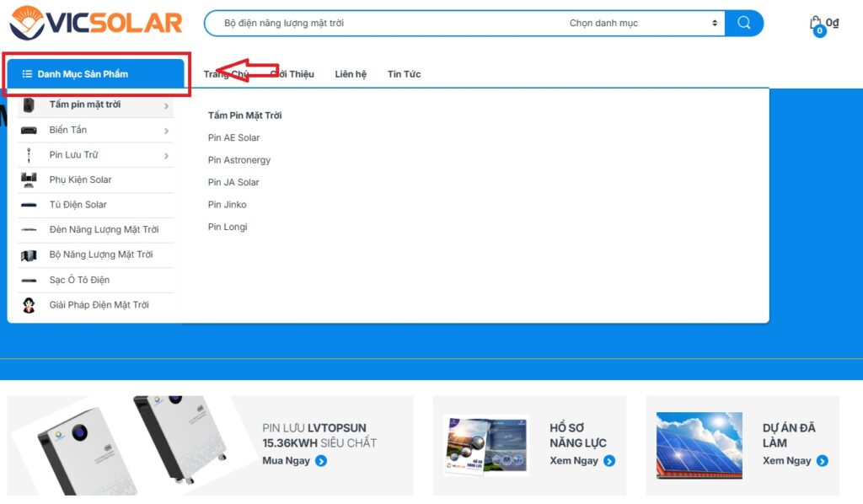Click the arrow icon next to Mua Ngay
This screenshot has width=863, height=504.
point(321,461)
